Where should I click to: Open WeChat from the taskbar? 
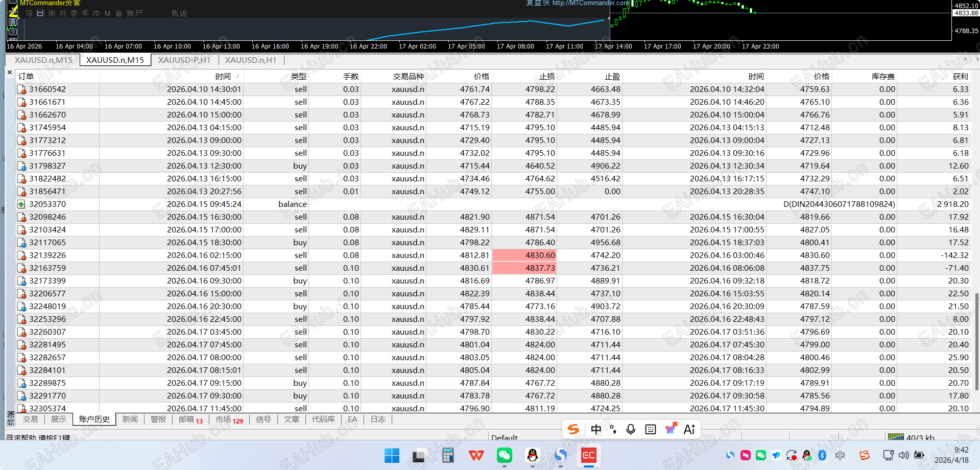pos(504,455)
